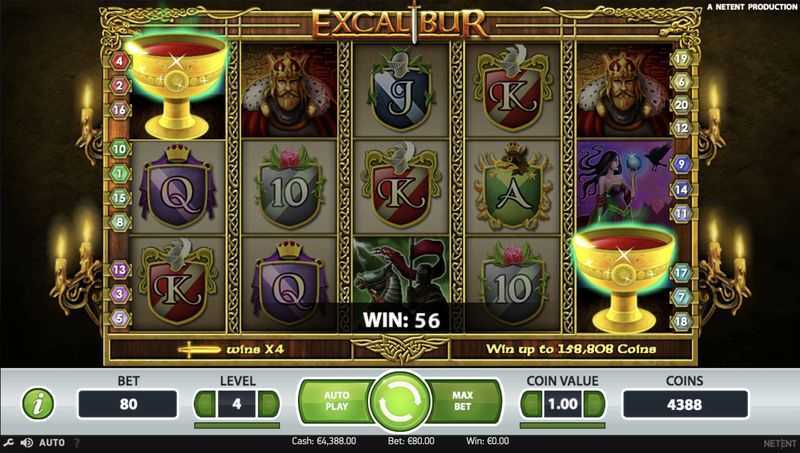
Task: Select payline 19 marker
Action: coord(681,58)
